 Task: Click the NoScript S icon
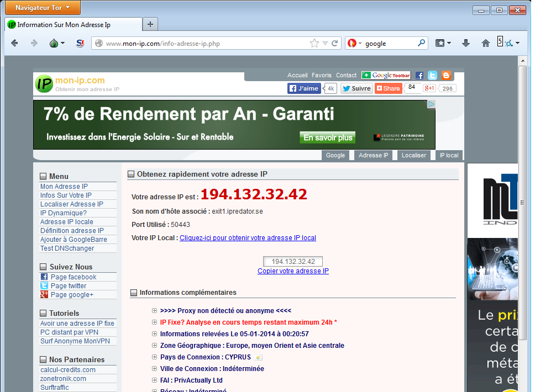pyautogui.click(x=80, y=43)
